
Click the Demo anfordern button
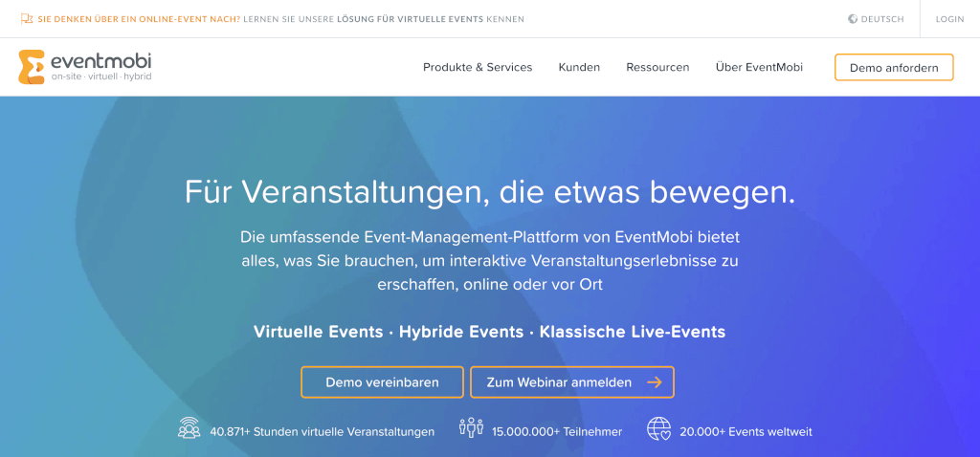point(894,68)
